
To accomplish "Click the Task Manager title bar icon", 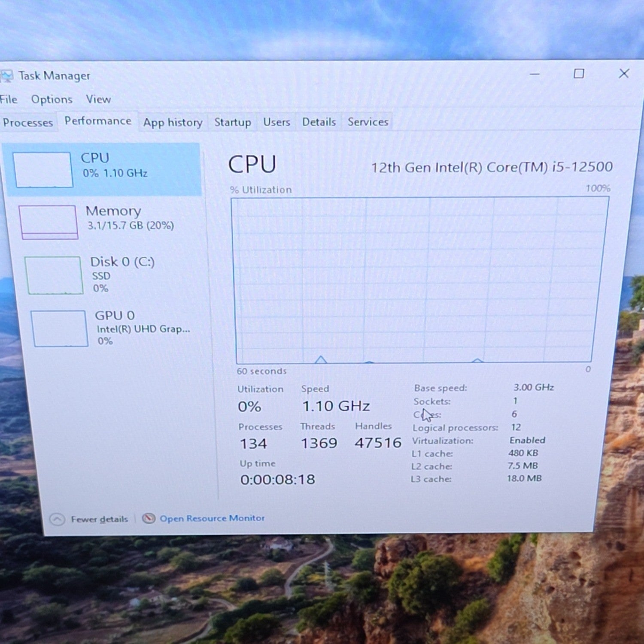I will [x=6, y=76].
